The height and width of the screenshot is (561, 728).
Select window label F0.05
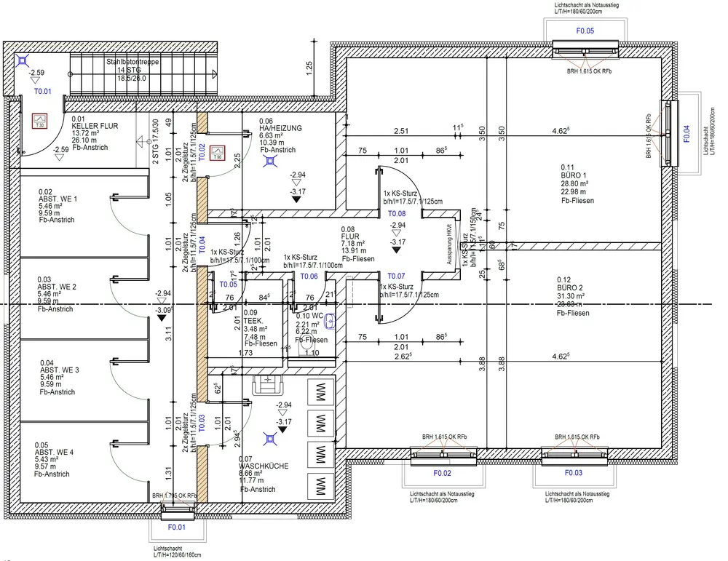[x=585, y=31]
